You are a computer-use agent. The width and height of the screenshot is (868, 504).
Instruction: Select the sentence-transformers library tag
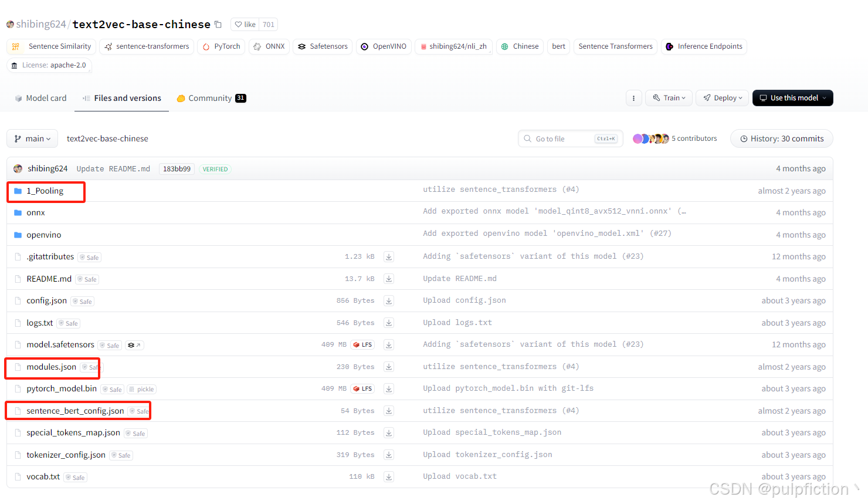(x=147, y=46)
